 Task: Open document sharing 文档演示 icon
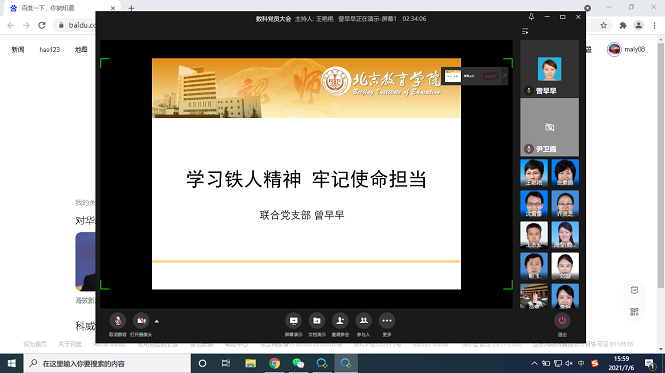[x=317, y=321]
